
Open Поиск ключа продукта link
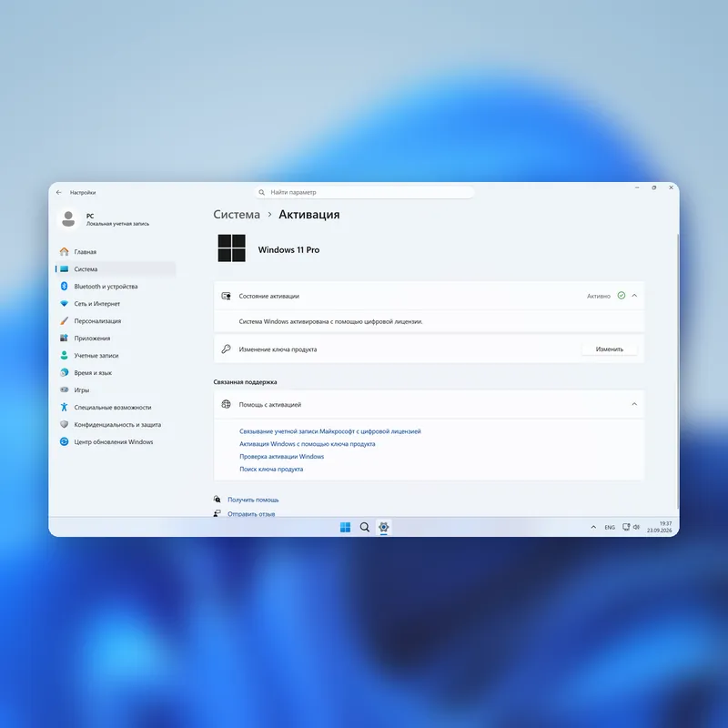point(271,469)
